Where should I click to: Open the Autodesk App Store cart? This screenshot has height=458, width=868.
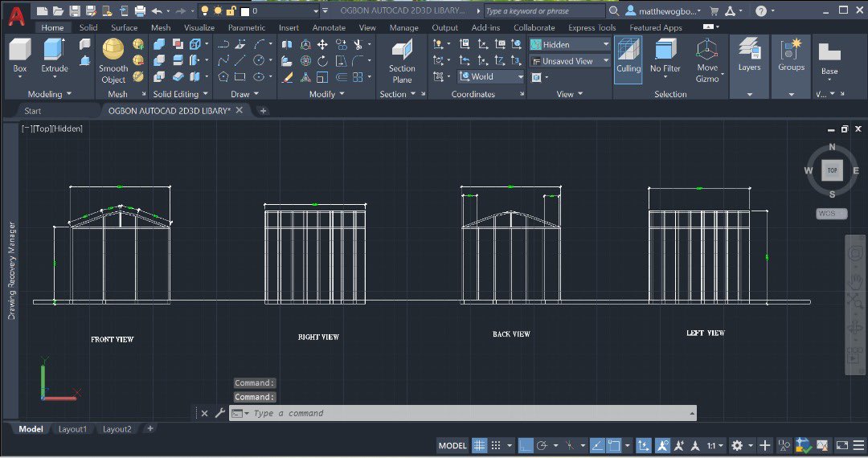coord(714,10)
